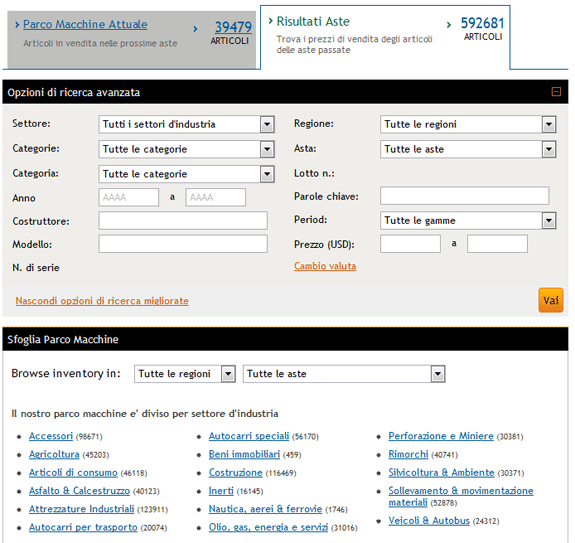This screenshot has height=543, width=575.
Task: Open the Period dropdown
Action: 468,220
